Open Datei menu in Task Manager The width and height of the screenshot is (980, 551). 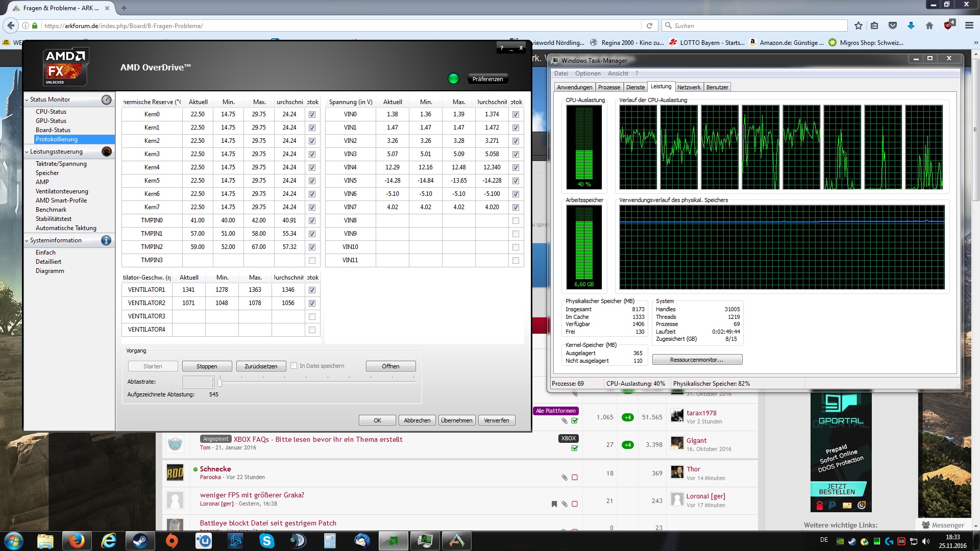click(561, 73)
